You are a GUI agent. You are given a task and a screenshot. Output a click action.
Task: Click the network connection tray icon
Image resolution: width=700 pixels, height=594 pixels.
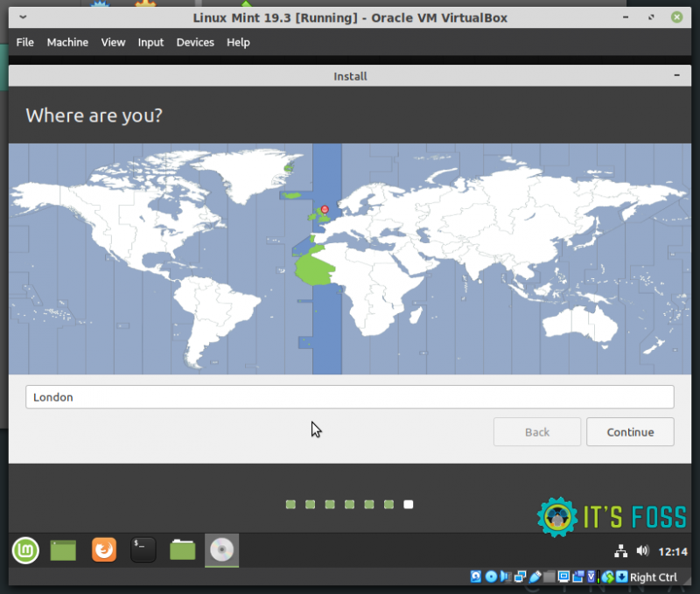620,551
